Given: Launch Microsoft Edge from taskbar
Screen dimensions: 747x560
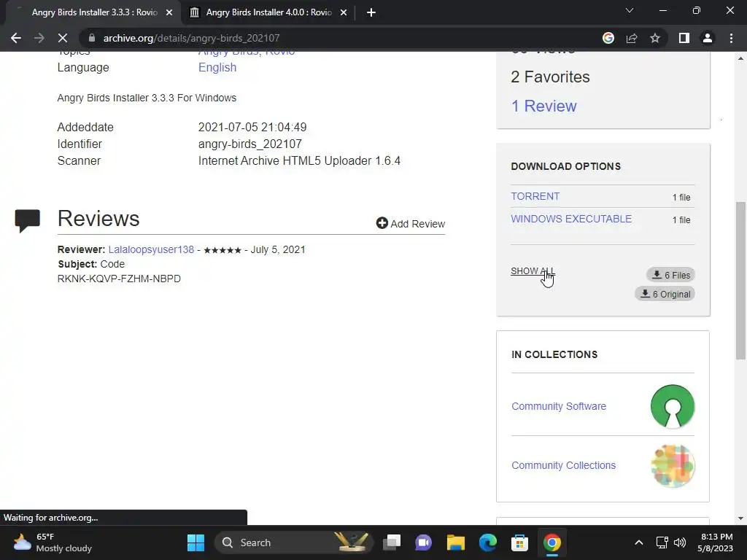Looking at the screenshot, I should tap(488, 542).
